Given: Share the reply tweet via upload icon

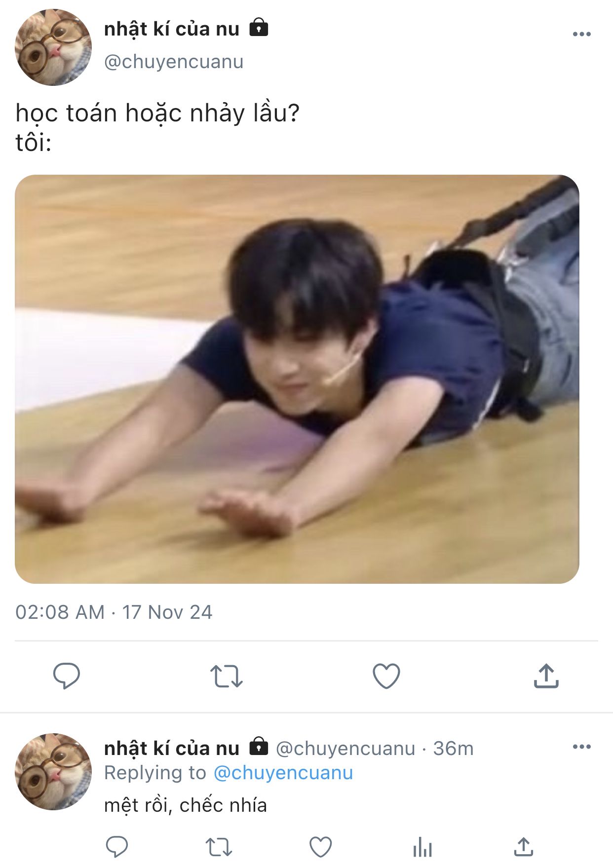Looking at the screenshot, I should (524, 847).
